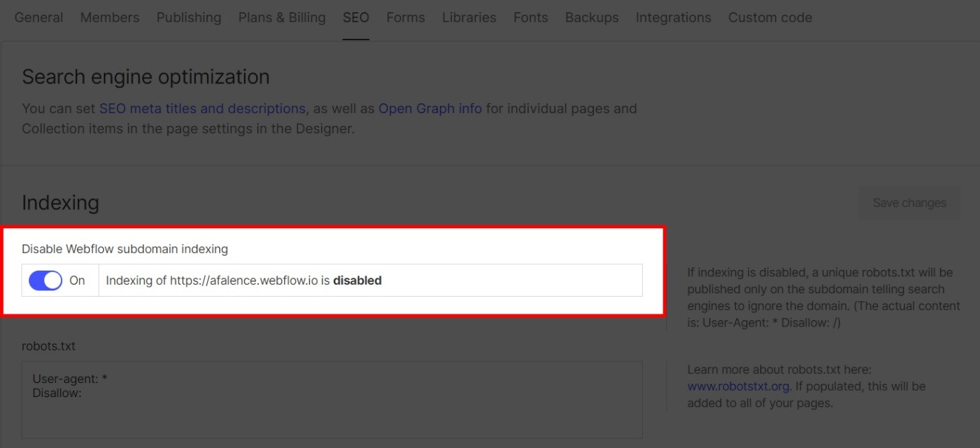
Task: Follow the SEO meta titles and descriptions link
Action: click(x=202, y=109)
